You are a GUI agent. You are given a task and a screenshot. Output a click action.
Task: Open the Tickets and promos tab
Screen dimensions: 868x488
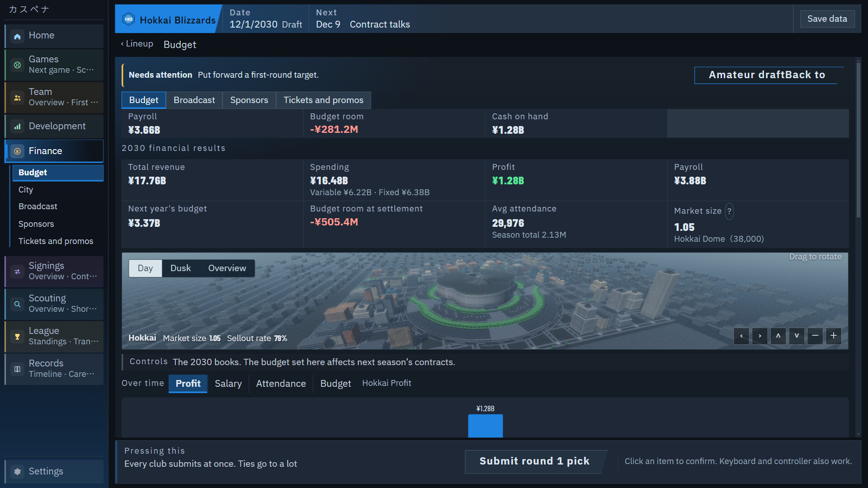(x=323, y=100)
